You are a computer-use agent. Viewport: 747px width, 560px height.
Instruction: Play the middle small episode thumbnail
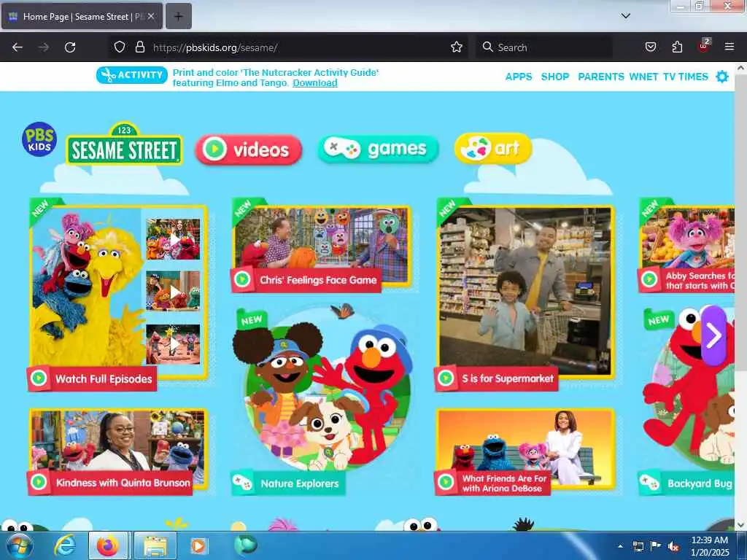[x=173, y=292]
